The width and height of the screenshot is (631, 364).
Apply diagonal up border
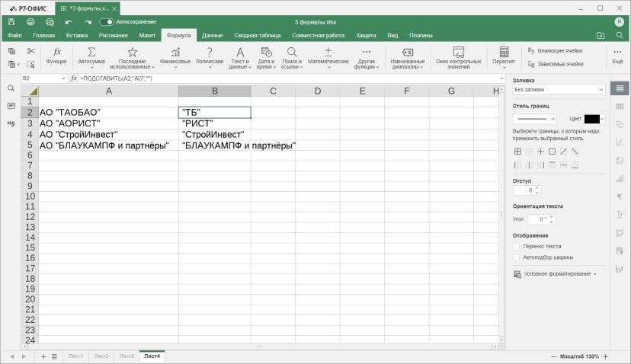click(x=563, y=152)
